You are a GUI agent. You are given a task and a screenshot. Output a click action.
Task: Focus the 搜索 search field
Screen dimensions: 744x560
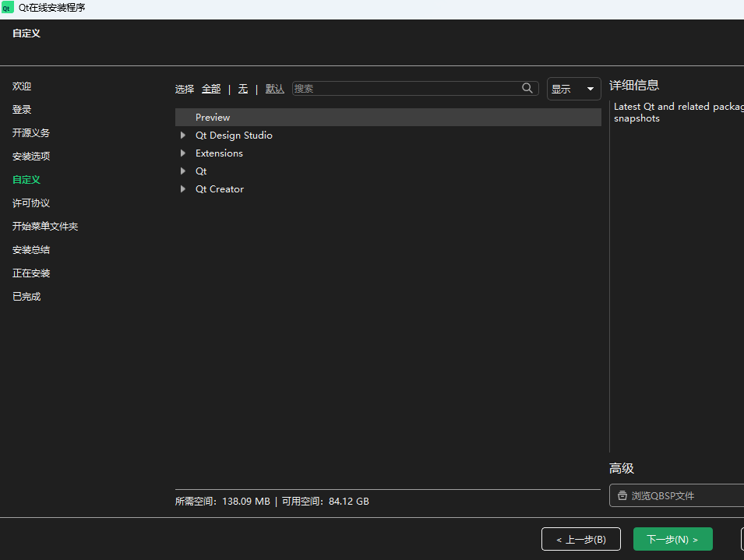[415, 88]
